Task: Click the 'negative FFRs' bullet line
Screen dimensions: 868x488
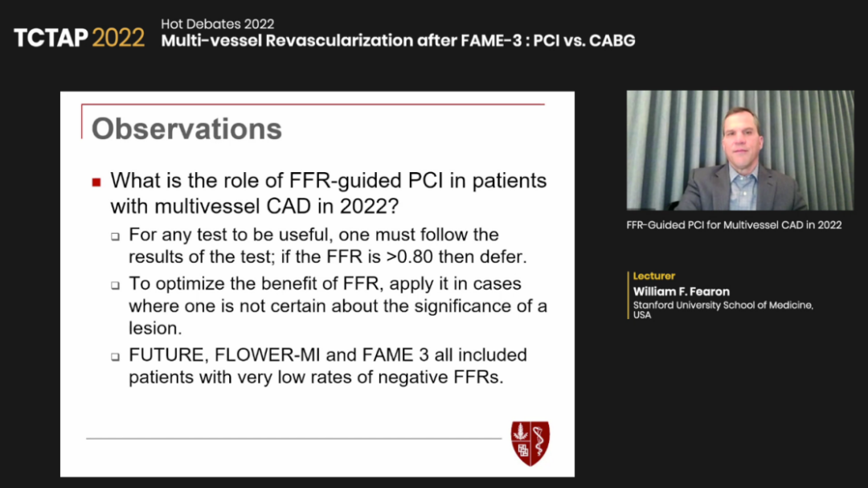Action: pyautogui.click(x=316, y=377)
